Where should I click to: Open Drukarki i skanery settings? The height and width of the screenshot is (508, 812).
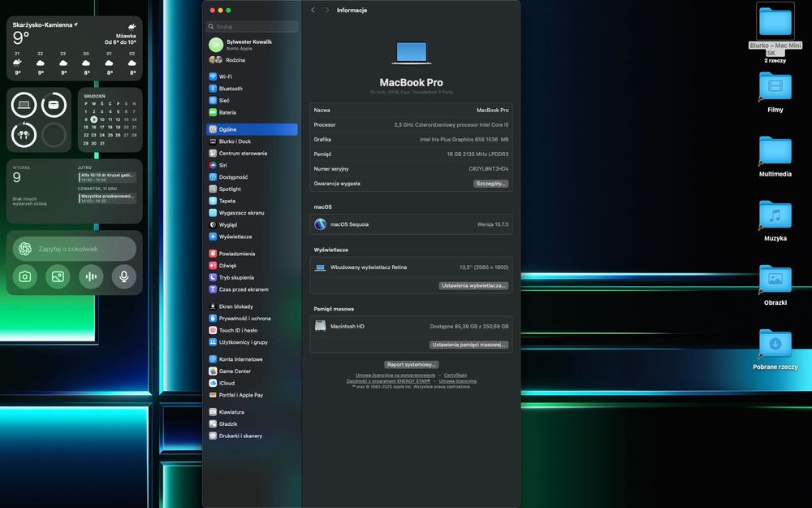tap(252, 436)
